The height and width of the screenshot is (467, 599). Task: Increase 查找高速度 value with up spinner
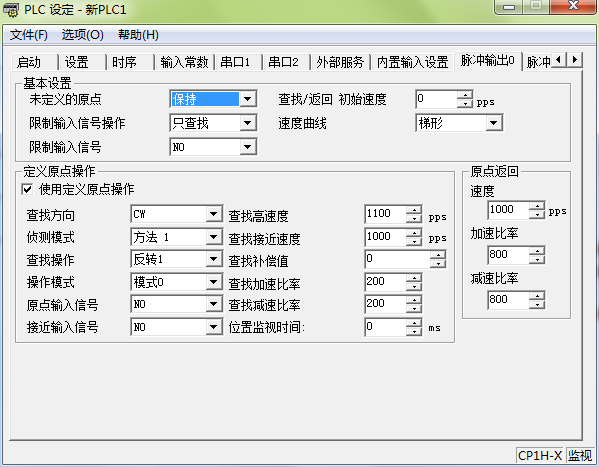414,210
